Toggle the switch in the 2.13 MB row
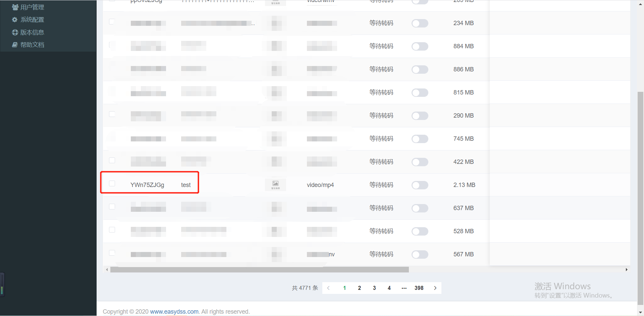 click(420, 185)
